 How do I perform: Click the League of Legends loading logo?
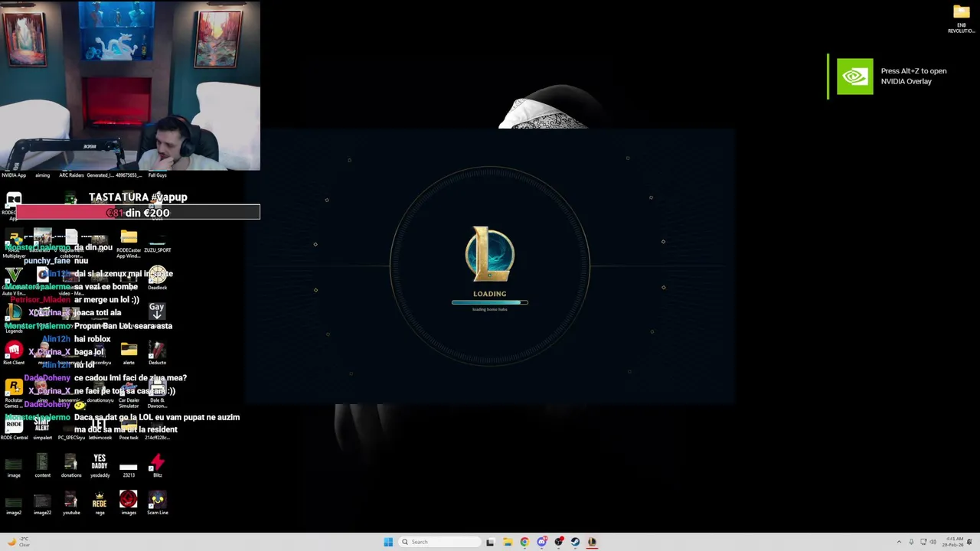tap(490, 255)
